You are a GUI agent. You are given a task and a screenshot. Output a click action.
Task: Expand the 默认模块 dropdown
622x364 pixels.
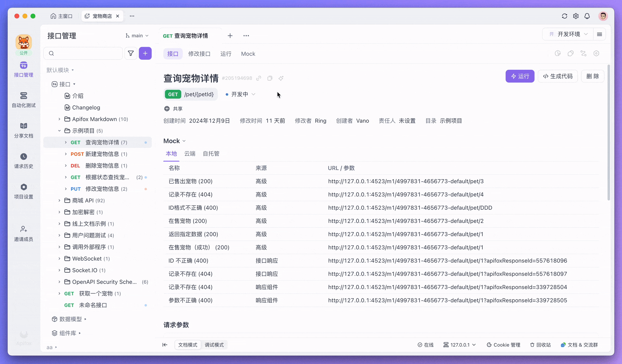60,70
